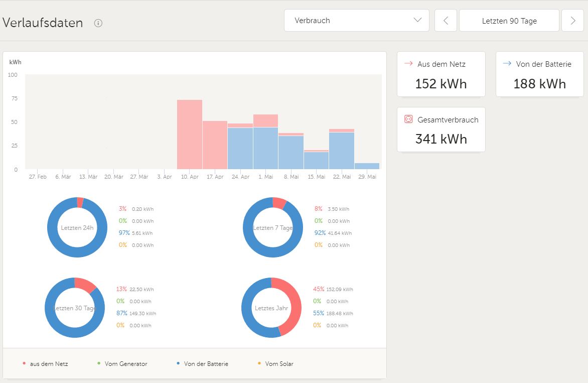Click the blue bar segment for 8. Mai

point(291,152)
